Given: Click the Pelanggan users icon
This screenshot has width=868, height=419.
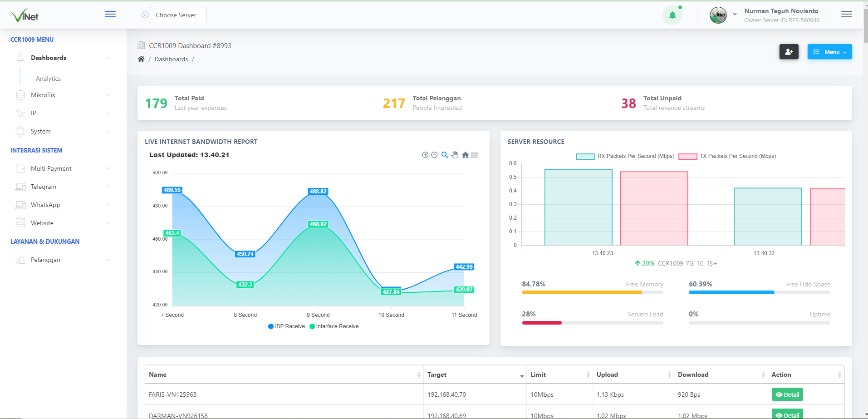Looking at the screenshot, I should tap(20, 260).
